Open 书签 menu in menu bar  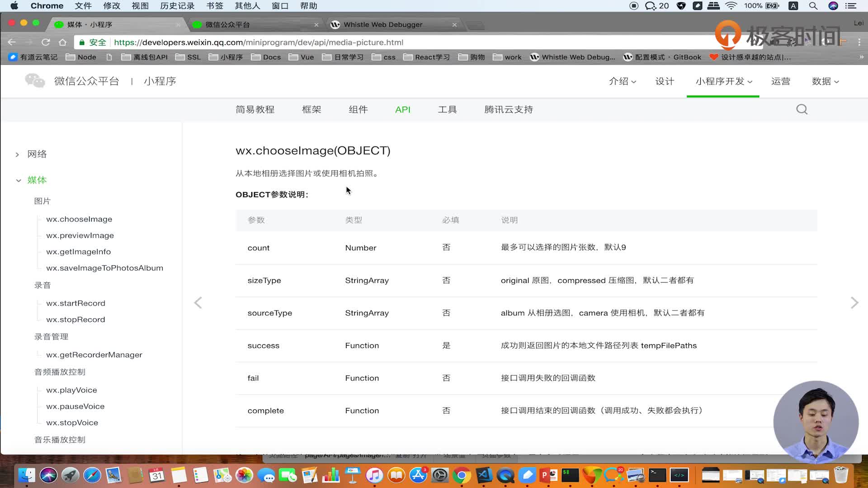pyautogui.click(x=215, y=6)
